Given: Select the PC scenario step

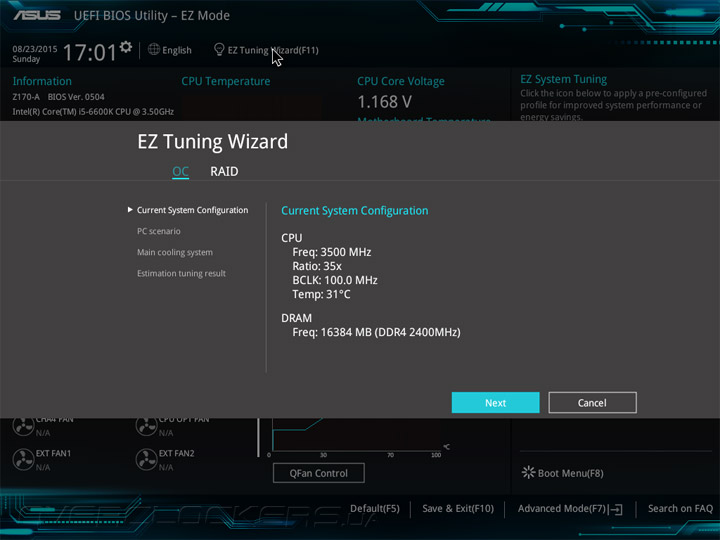Looking at the screenshot, I should coord(158,231).
